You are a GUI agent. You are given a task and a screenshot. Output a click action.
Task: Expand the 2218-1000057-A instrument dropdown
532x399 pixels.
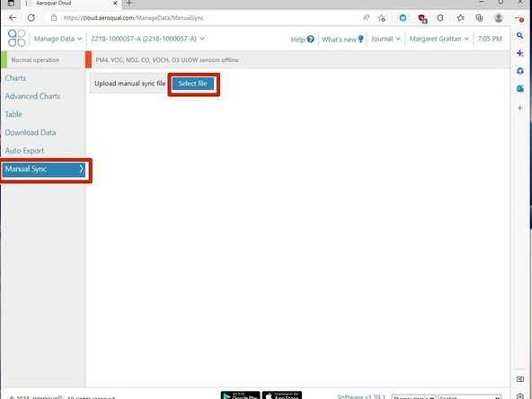click(147, 39)
